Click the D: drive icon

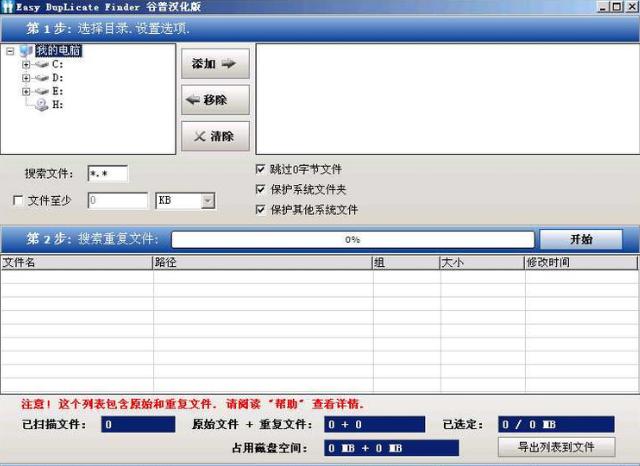42,78
